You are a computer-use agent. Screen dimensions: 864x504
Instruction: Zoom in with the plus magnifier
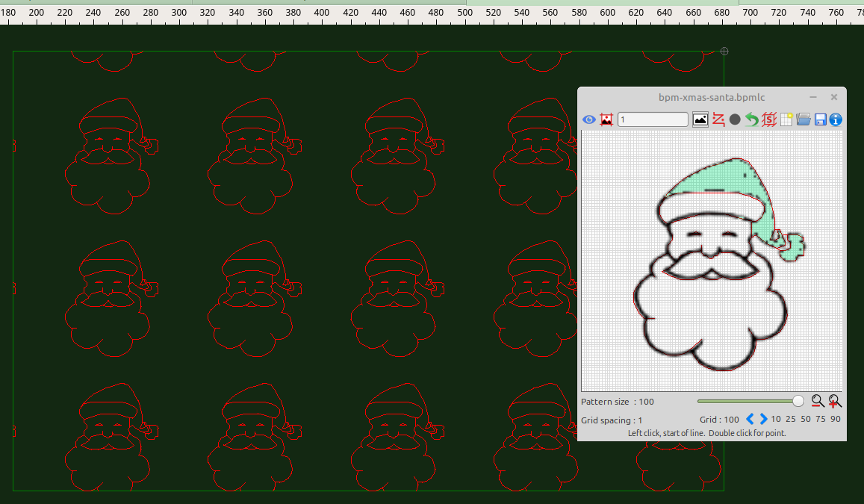point(835,402)
